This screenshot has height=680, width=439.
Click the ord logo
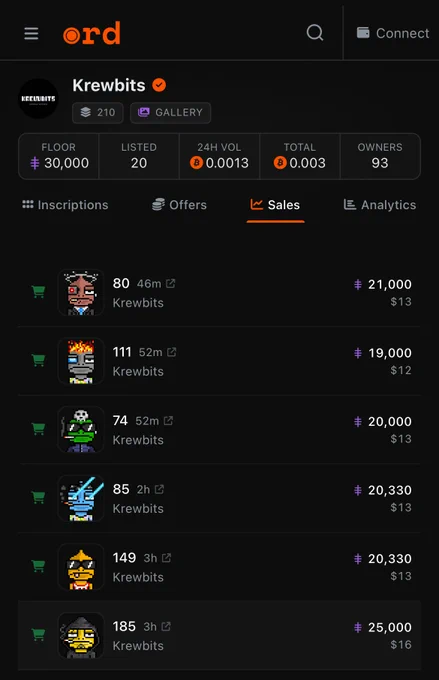(x=92, y=33)
